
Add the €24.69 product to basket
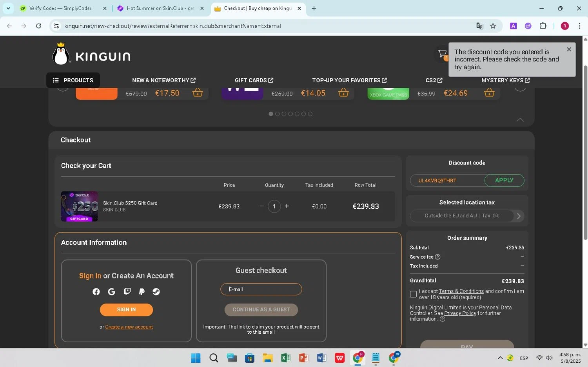[489, 93]
